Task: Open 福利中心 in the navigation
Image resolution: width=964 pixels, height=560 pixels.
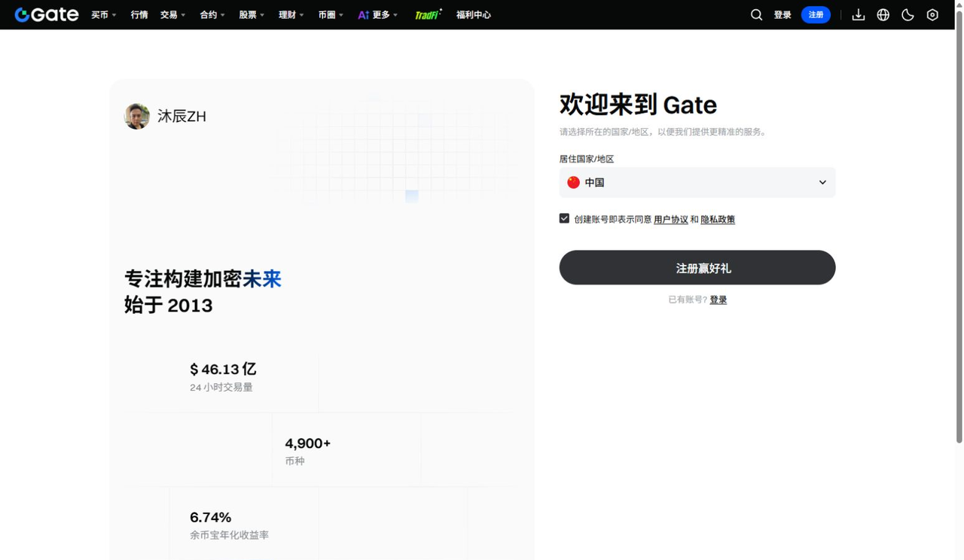Action: [474, 15]
